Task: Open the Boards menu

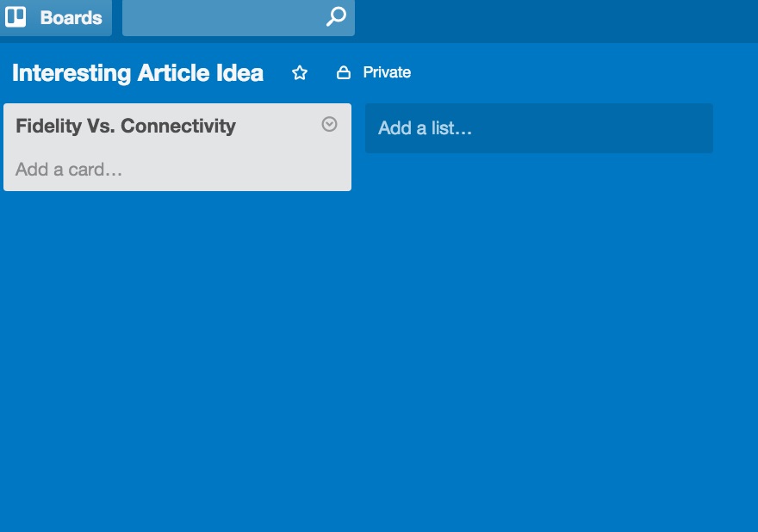Action: [x=55, y=17]
